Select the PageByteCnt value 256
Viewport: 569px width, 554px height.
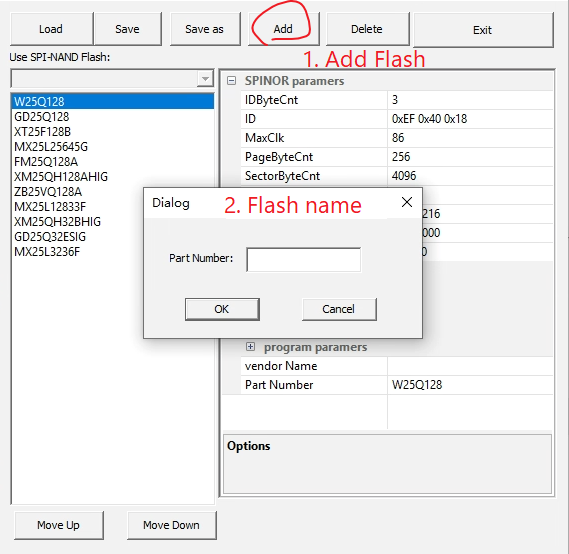pos(470,157)
